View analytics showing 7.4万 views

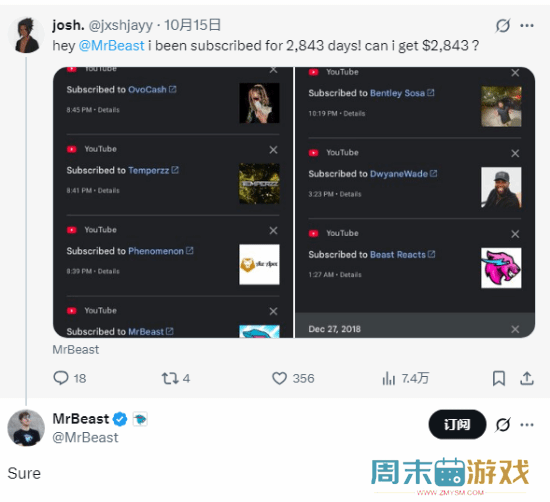[x=405, y=378]
